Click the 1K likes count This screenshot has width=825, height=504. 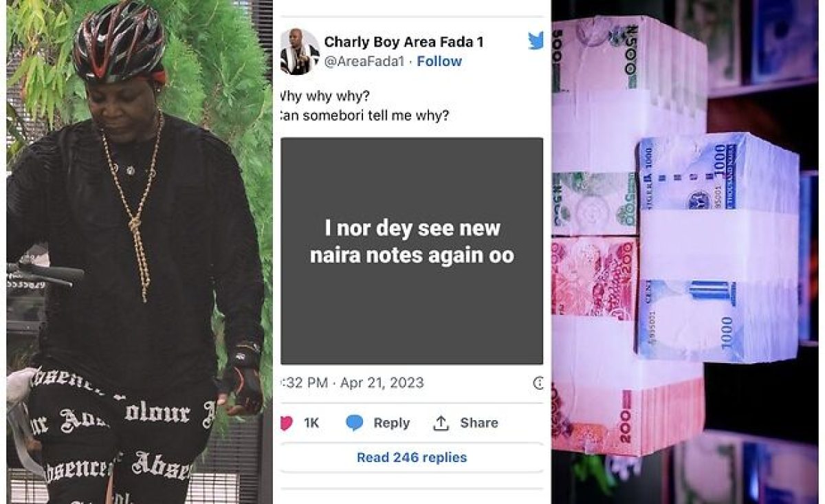311,424
